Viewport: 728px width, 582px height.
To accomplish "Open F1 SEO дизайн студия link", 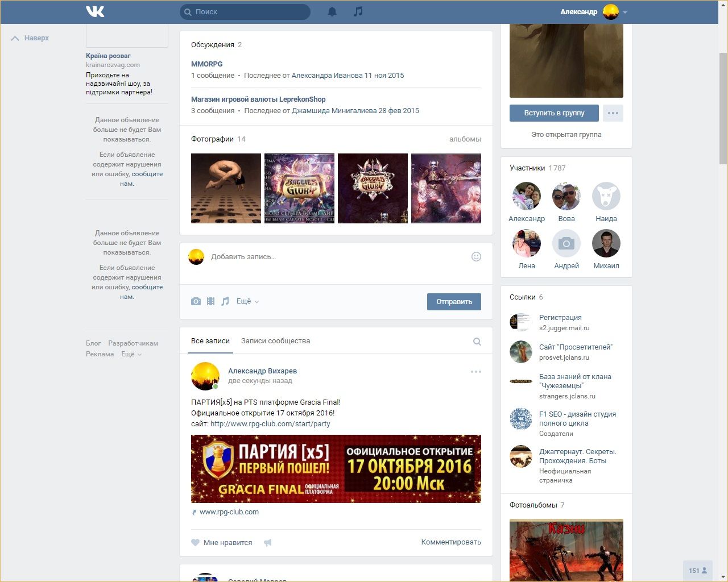I will [577, 419].
